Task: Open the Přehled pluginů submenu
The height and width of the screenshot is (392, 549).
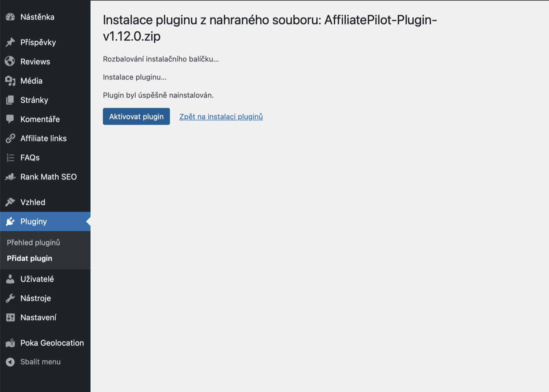Action: point(45,243)
